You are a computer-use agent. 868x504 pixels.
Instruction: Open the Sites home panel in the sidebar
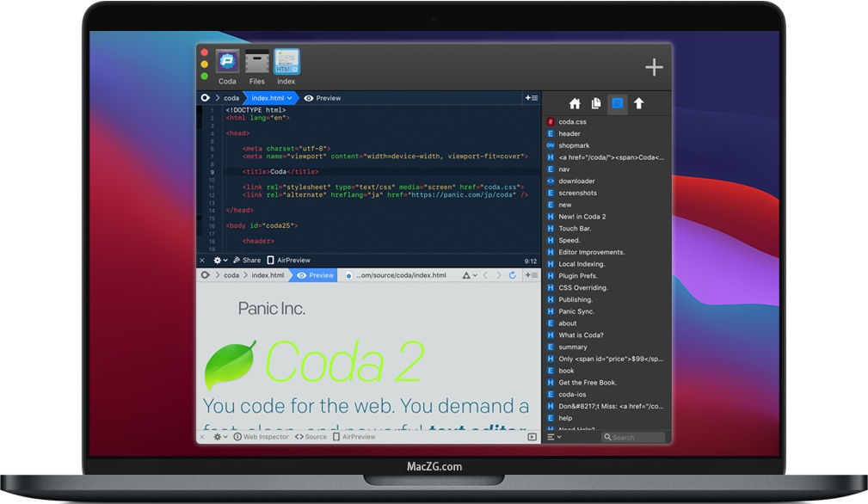pyautogui.click(x=575, y=104)
